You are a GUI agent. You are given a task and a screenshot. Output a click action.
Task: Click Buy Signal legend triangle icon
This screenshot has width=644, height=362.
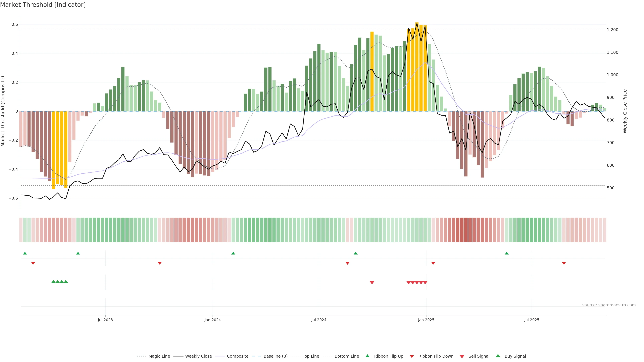(x=498, y=356)
